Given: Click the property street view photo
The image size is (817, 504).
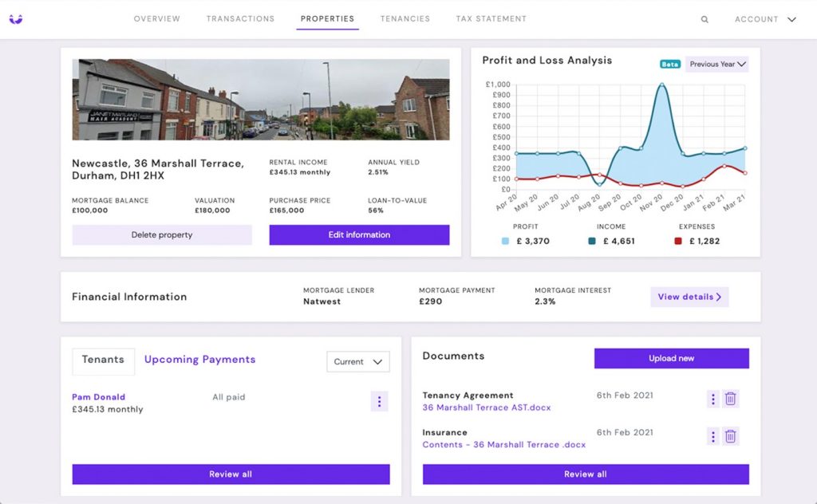Looking at the screenshot, I should pyautogui.click(x=261, y=99).
